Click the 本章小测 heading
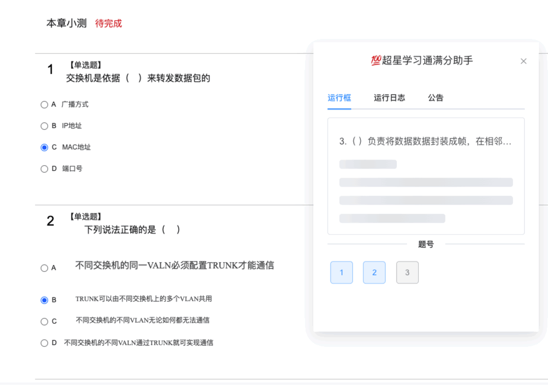Image resolution: width=548 pixels, height=392 pixels. tap(67, 24)
